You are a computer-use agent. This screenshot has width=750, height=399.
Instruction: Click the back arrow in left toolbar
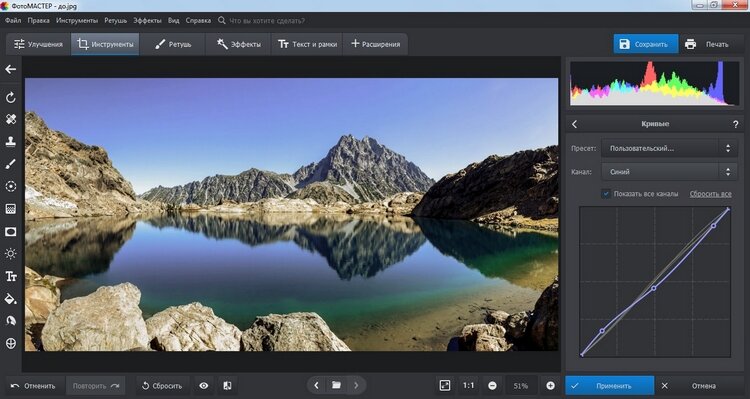[11, 69]
